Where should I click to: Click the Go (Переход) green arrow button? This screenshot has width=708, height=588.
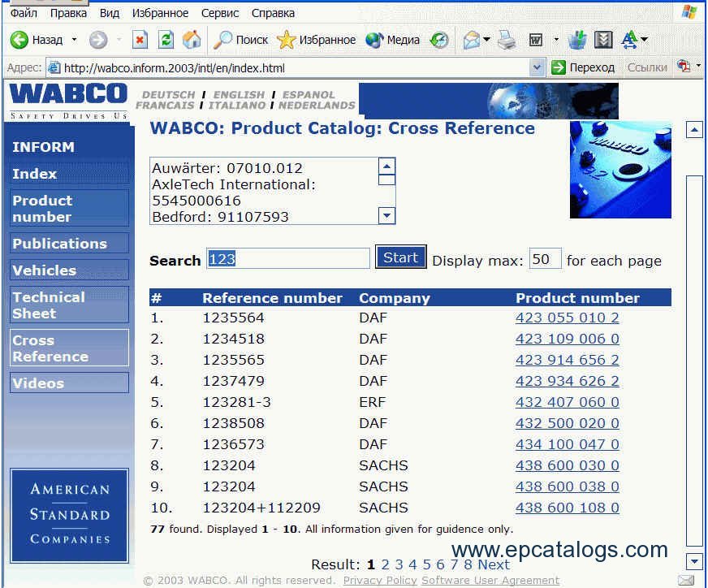583,67
